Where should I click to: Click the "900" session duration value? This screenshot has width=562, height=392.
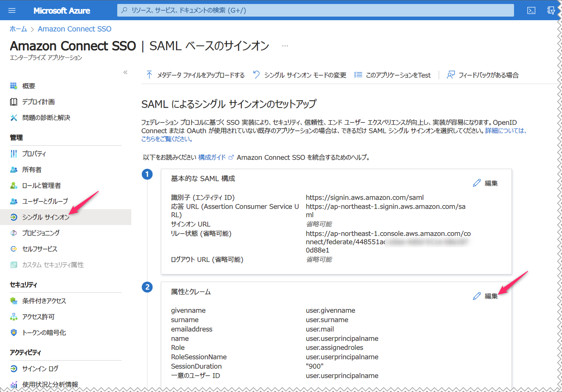315,366
